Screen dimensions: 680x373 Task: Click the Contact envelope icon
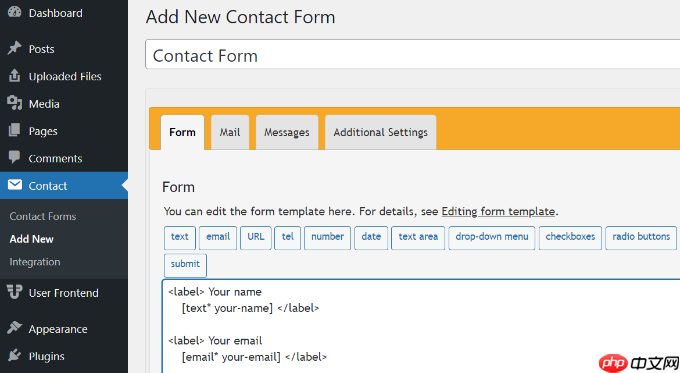point(15,185)
